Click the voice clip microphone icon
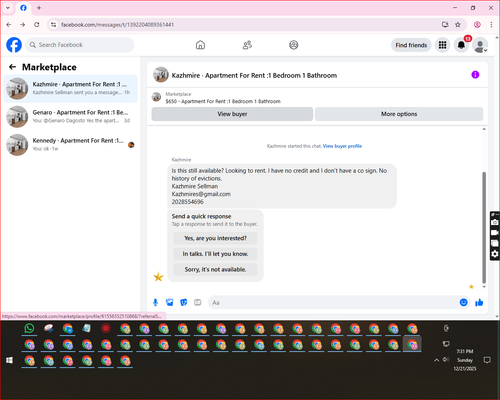 coord(155,302)
